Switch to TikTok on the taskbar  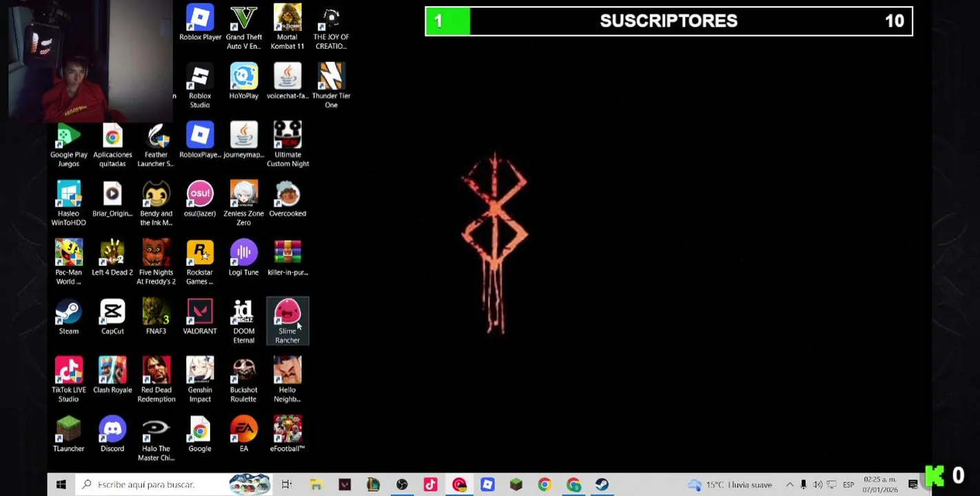[x=431, y=484]
